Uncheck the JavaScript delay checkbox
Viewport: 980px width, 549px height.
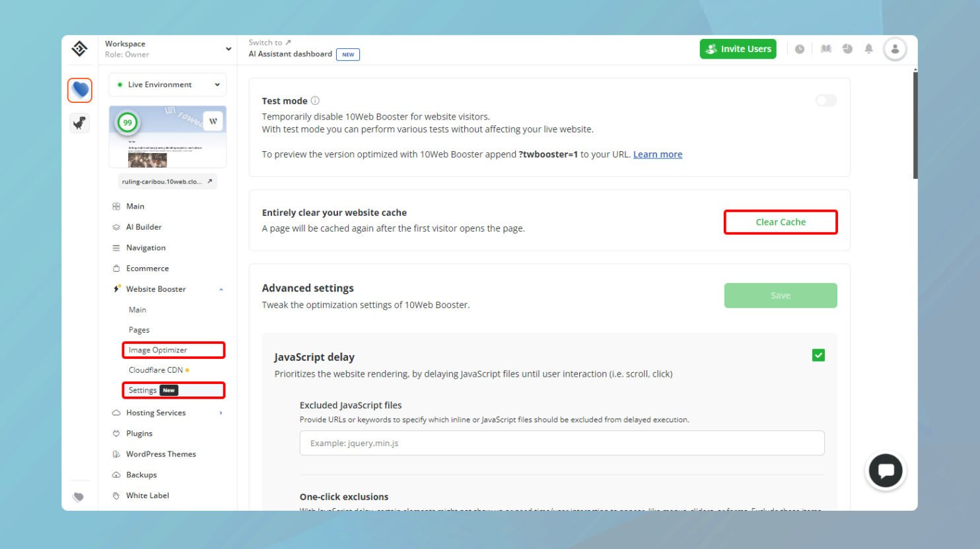click(x=818, y=355)
